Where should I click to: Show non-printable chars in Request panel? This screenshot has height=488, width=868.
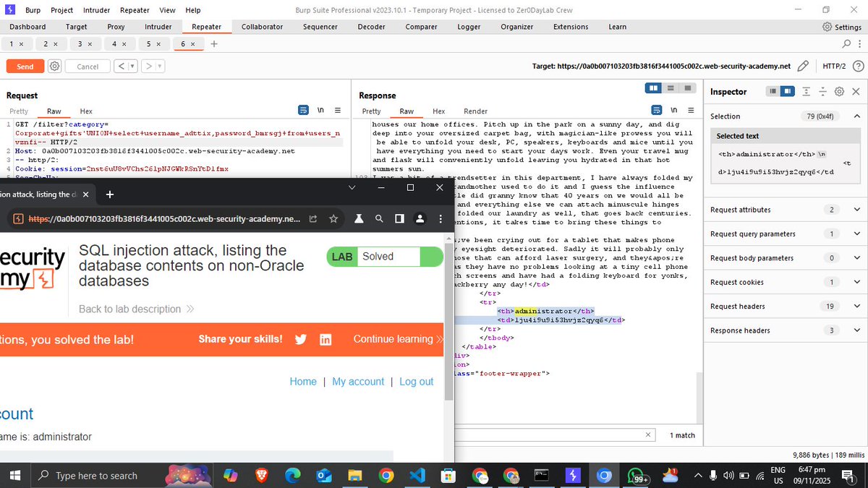tap(320, 111)
